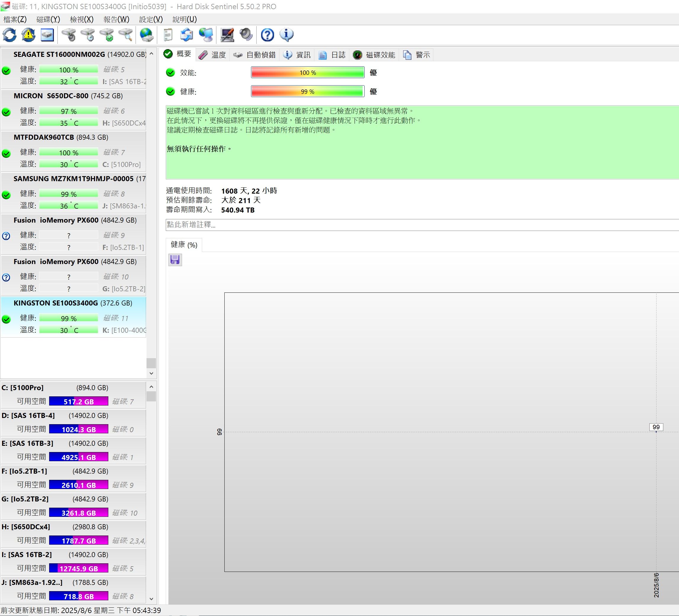Click the disk with magnifying glass icon
This screenshot has height=616, width=679.
tap(125, 35)
